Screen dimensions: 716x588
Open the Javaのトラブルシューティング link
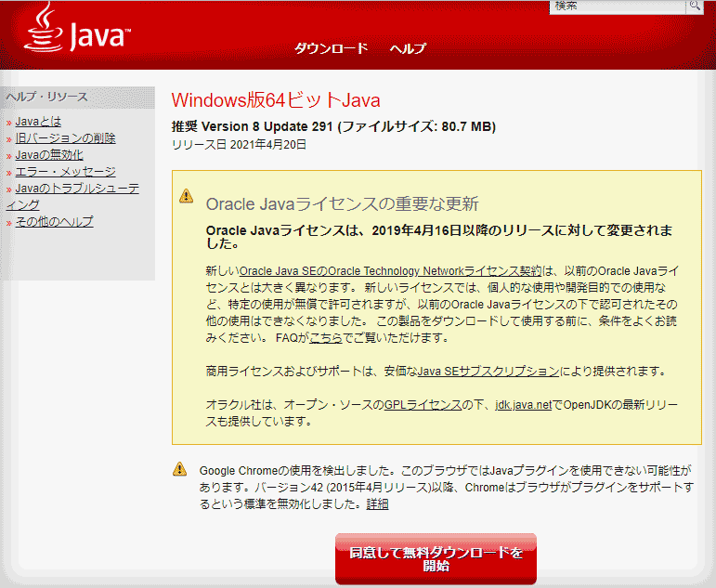77,189
